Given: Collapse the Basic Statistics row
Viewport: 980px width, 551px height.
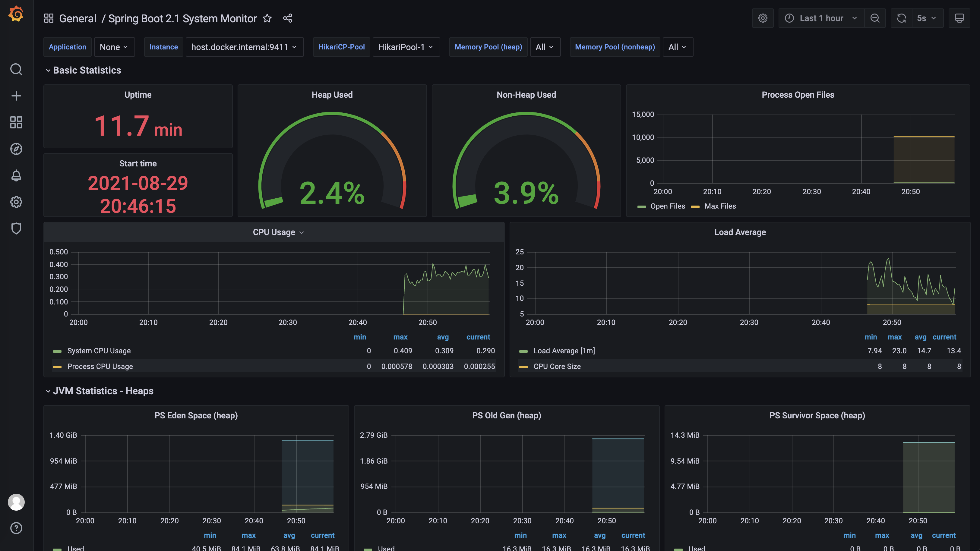Looking at the screenshot, I should click(x=83, y=70).
